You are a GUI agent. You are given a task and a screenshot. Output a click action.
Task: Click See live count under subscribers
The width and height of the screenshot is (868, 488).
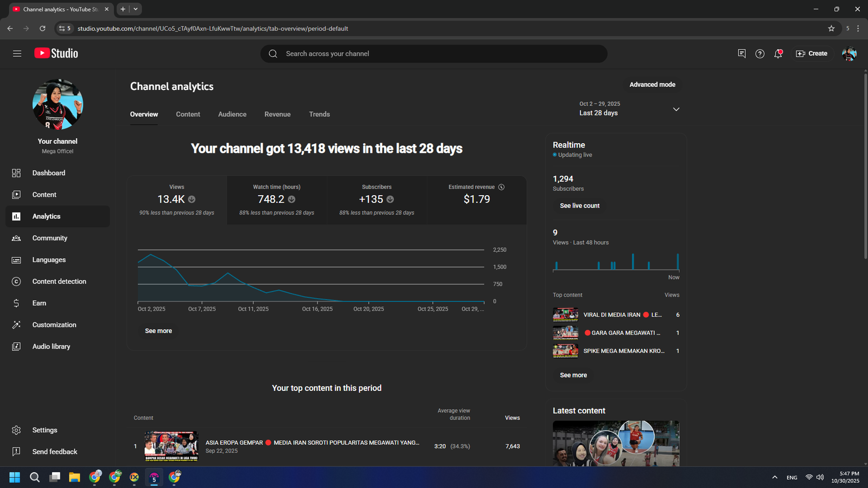pyautogui.click(x=579, y=206)
